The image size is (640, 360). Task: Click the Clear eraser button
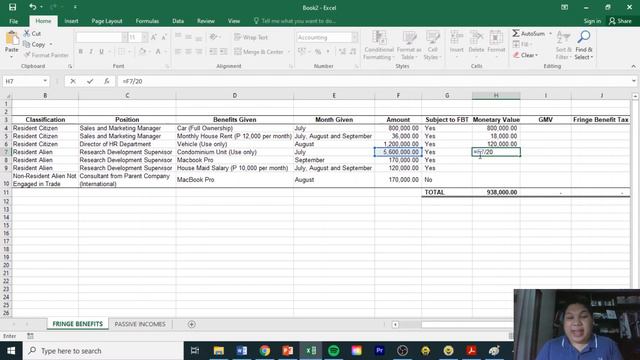[x=524, y=55]
